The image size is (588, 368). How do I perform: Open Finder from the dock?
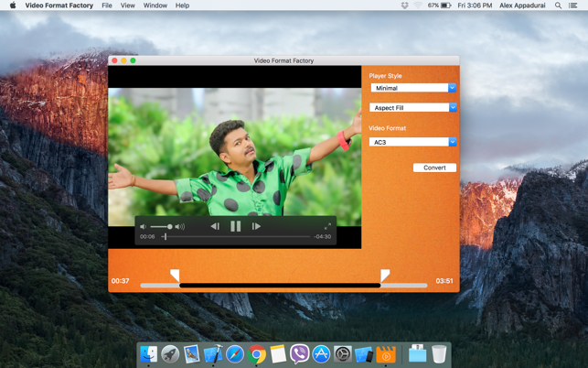click(x=148, y=354)
